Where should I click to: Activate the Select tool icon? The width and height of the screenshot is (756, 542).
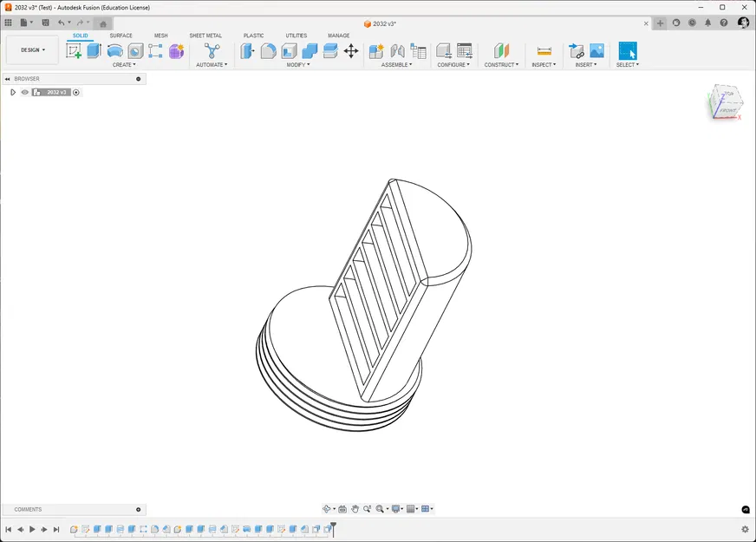(628, 50)
